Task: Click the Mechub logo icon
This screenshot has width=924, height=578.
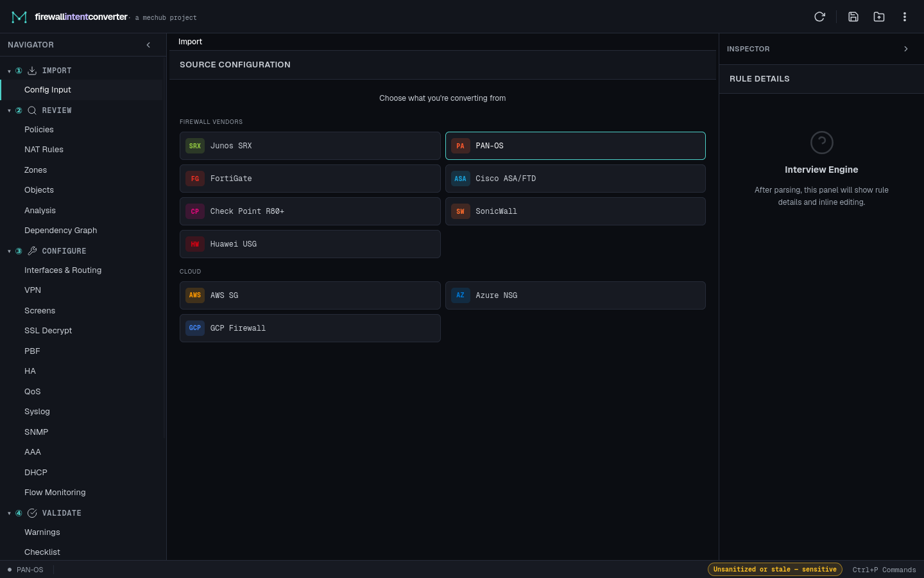Action: [x=19, y=17]
